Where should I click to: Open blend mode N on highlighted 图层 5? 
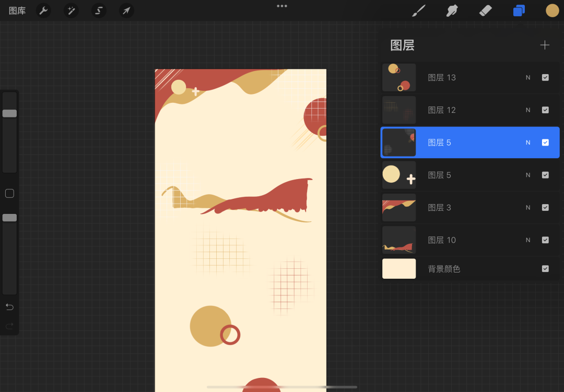coord(528,142)
